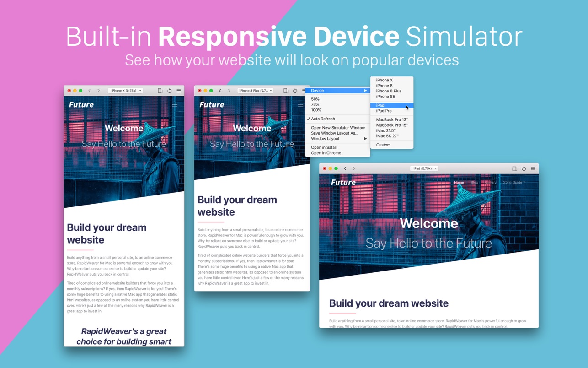Toggle the Auto Refresh menu option
The height and width of the screenshot is (368, 588).
click(323, 119)
